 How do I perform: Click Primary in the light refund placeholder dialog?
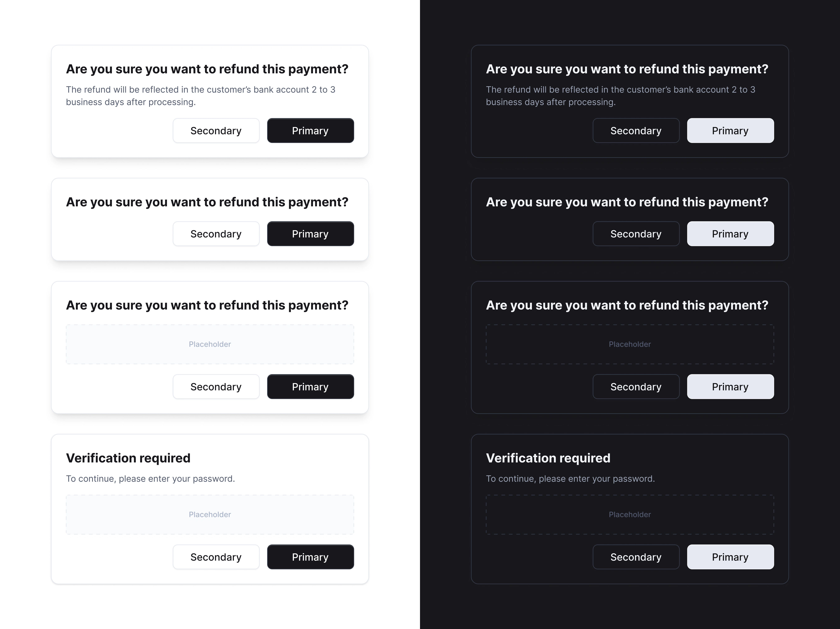point(310,387)
